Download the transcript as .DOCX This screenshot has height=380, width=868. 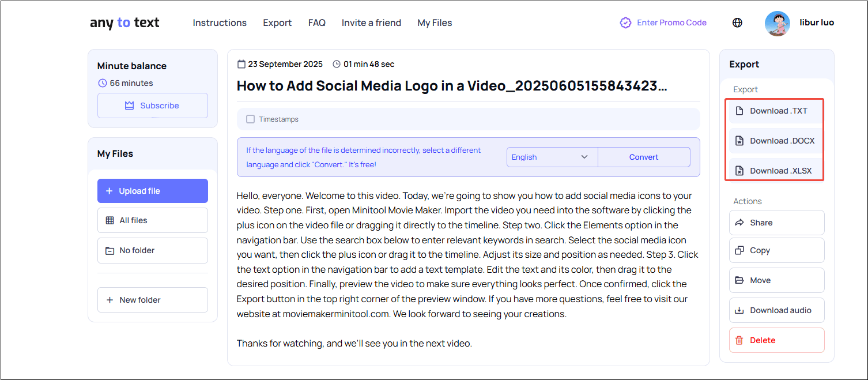coord(776,141)
